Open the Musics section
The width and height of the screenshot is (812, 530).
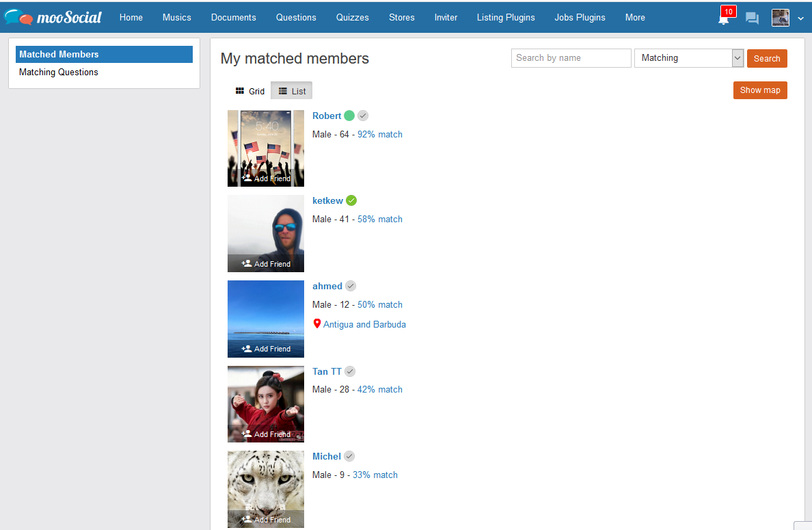tap(176, 17)
